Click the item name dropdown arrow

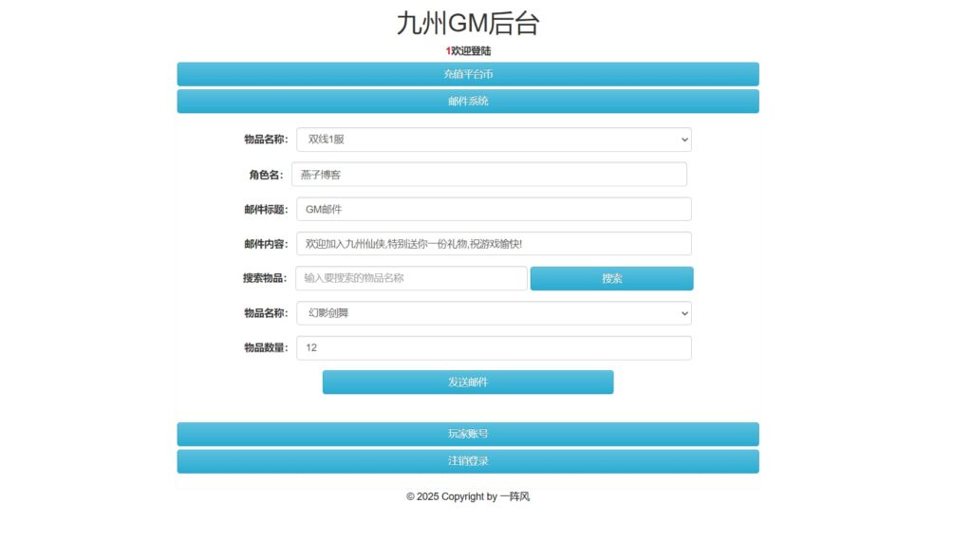tap(682, 312)
